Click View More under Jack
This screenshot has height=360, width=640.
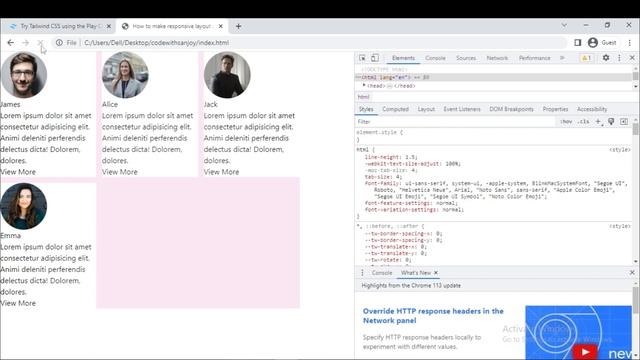tap(221, 172)
